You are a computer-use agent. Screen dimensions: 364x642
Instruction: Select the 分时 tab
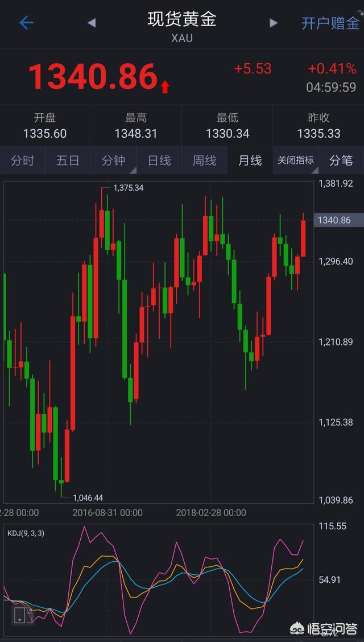click(22, 160)
